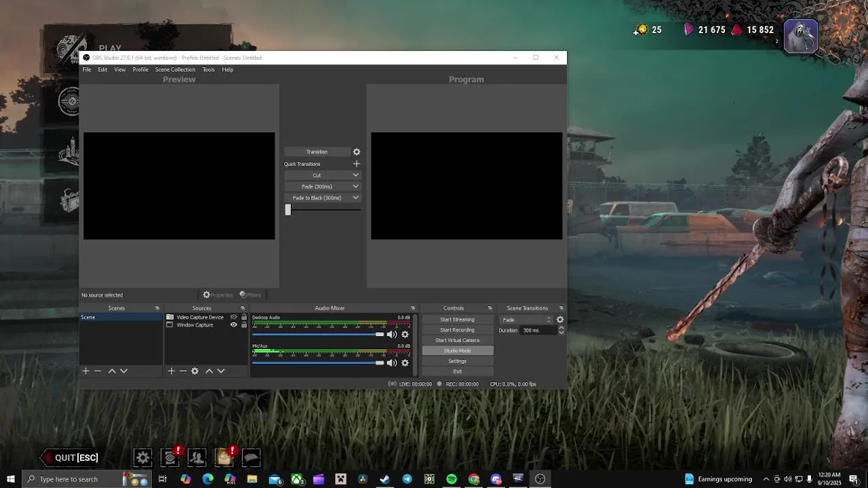This screenshot has height=488, width=868.
Task: Click the Transition button between previews
Action: pos(317,152)
